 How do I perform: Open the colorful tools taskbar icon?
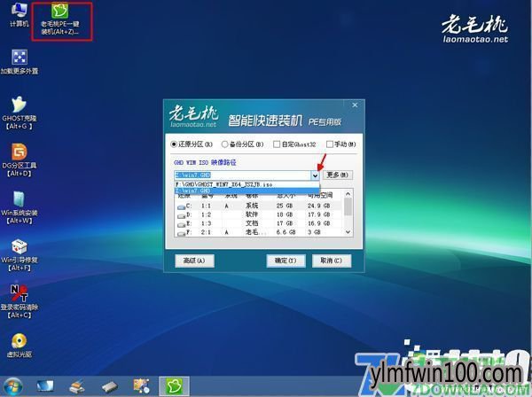coord(141,386)
